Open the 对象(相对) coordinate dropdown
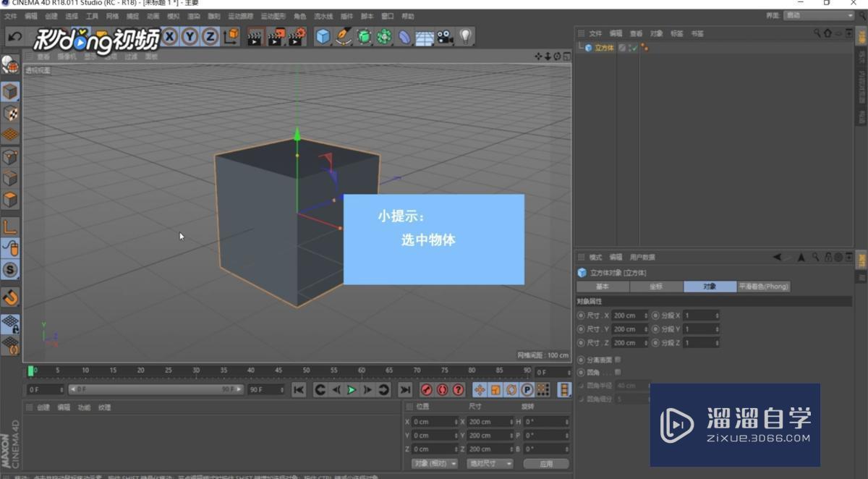The image size is (868, 479). [434, 463]
